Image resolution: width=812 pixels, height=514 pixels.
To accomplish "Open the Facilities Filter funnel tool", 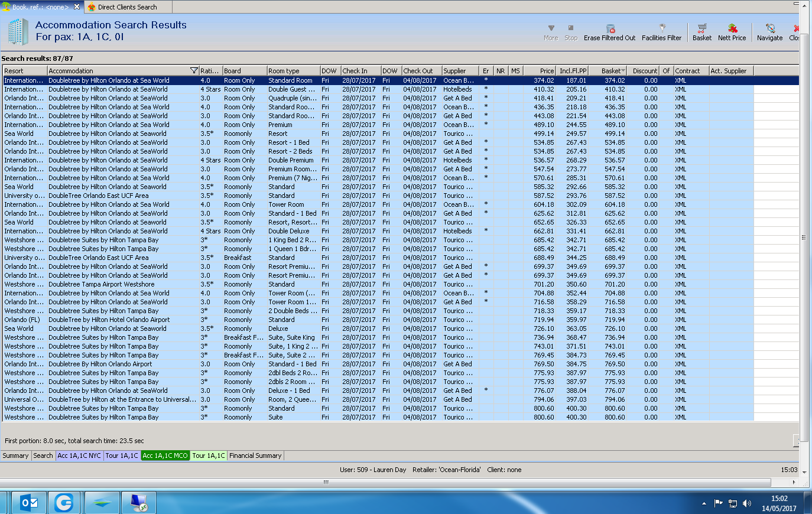I will 662,32.
